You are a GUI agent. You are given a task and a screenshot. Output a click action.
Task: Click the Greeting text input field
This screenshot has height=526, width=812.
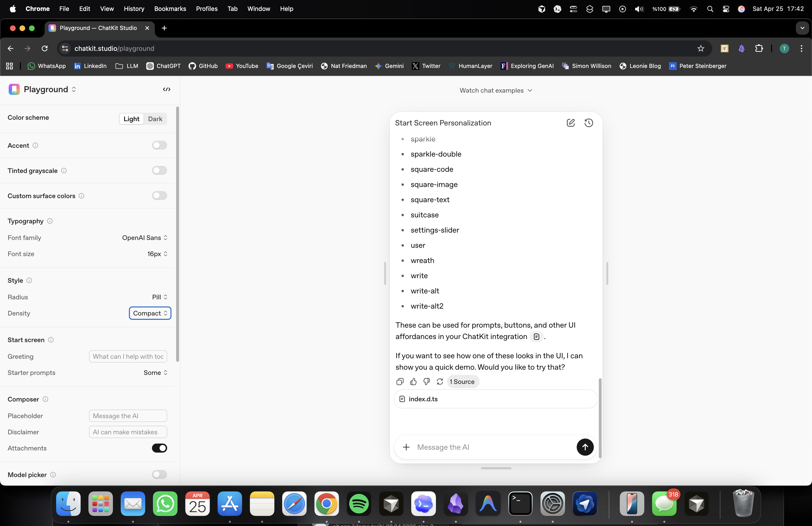(128, 356)
